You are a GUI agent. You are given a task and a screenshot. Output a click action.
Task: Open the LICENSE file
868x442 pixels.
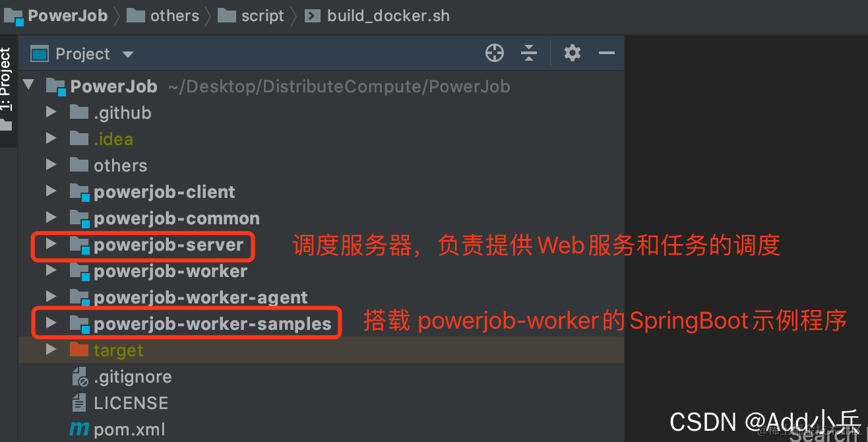coord(131,403)
